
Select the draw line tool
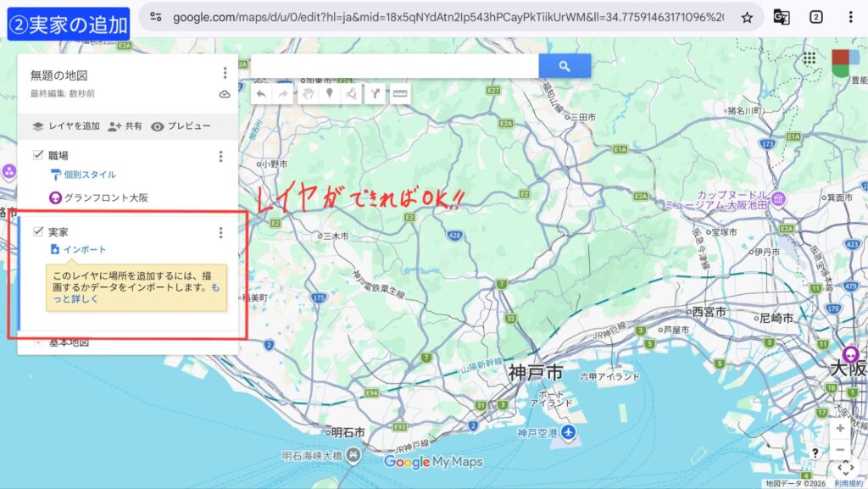350,94
